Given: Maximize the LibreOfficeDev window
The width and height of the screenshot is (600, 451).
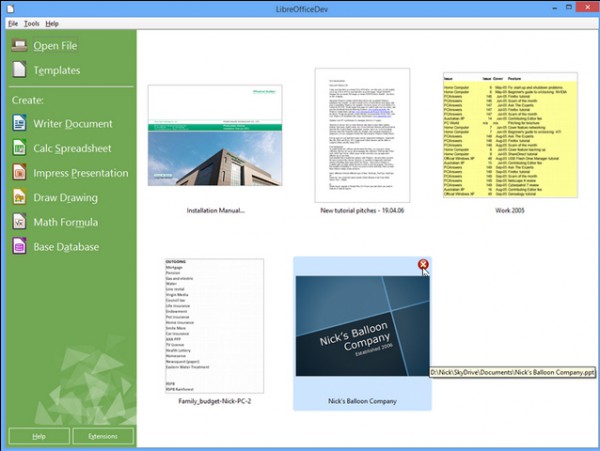Looking at the screenshot, I should [569, 7].
